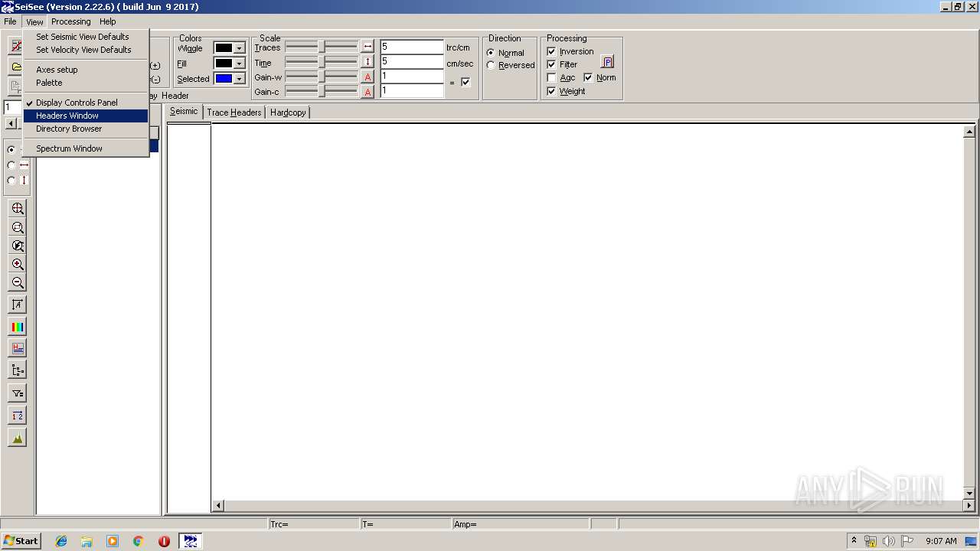
Task: Click the directory tree browser icon
Action: [x=17, y=370]
